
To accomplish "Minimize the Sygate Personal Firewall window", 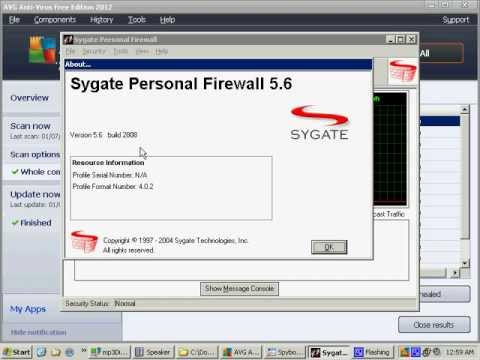I will click(x=391, y=40).
